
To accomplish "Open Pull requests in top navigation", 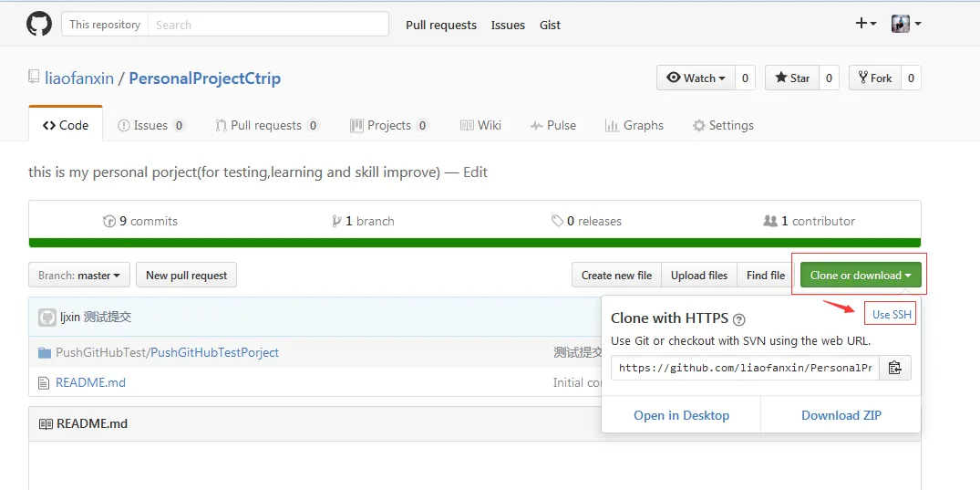I will pyautogui.click(x=441, y=25).
